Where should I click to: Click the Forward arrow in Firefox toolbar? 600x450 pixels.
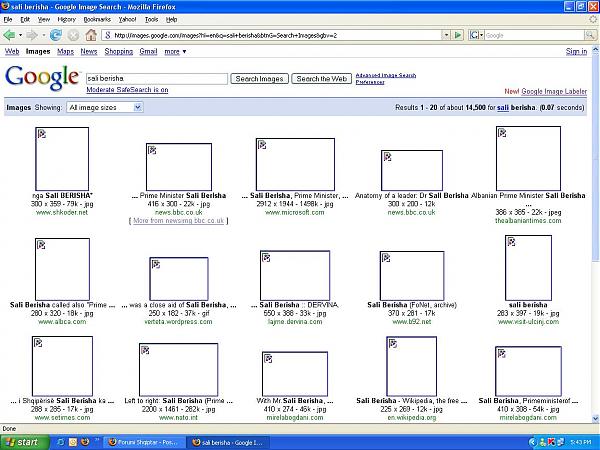tap(32, 35)
